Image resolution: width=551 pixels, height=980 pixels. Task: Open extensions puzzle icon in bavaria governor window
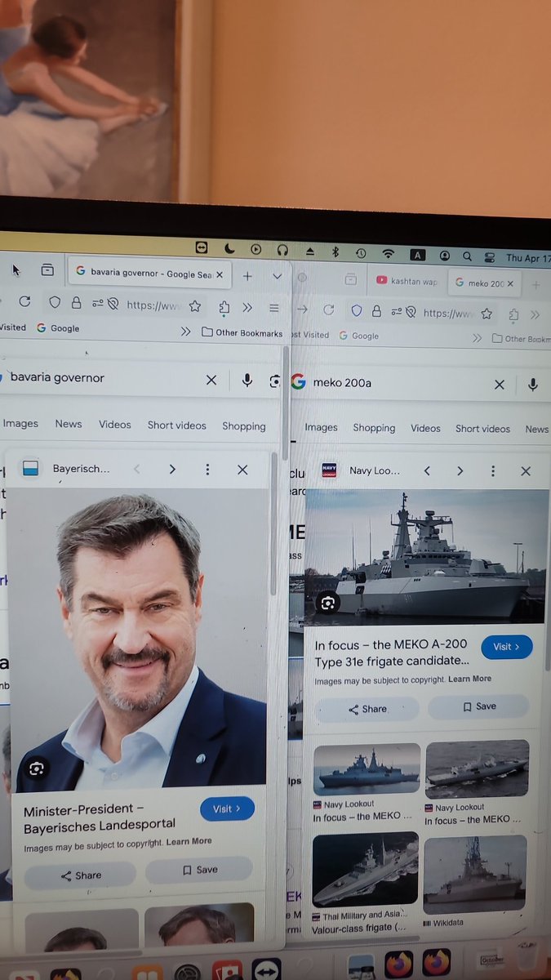(224, 307)
